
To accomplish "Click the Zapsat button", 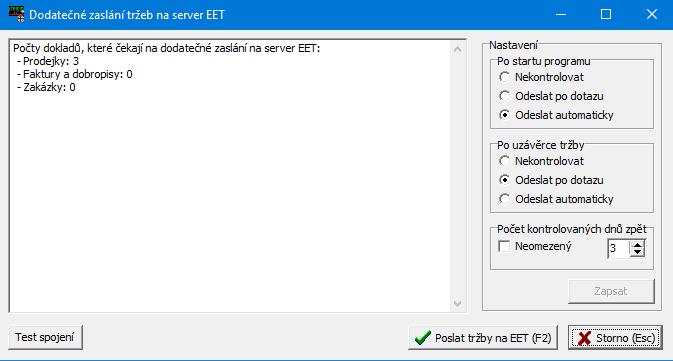I will pos(611,291).
